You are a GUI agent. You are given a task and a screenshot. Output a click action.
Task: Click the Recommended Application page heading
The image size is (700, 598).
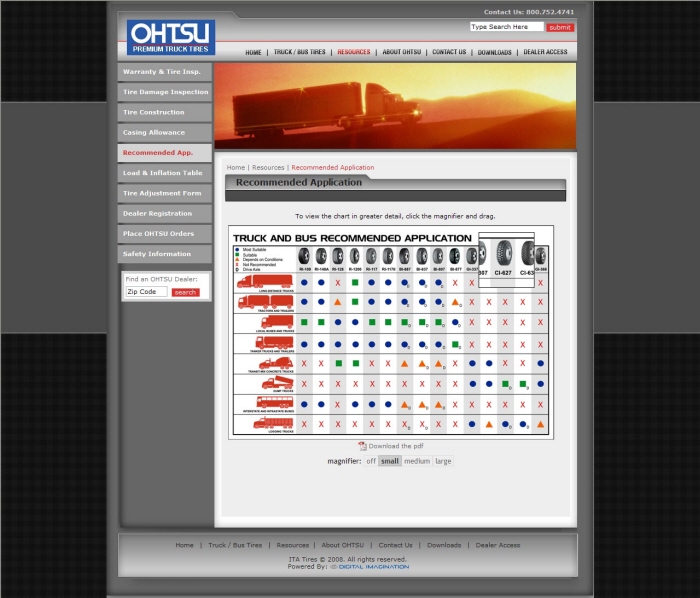click(299, 182)
